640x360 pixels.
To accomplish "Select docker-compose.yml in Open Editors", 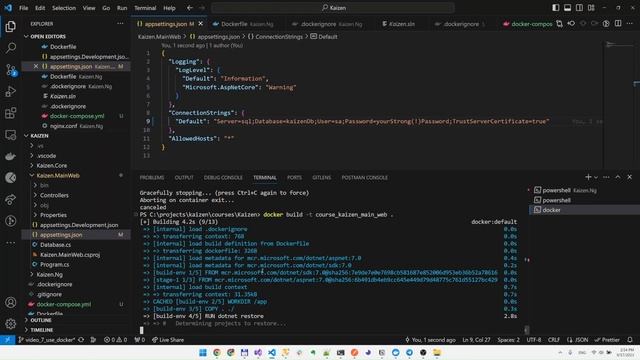I will (x=76, y=116).
